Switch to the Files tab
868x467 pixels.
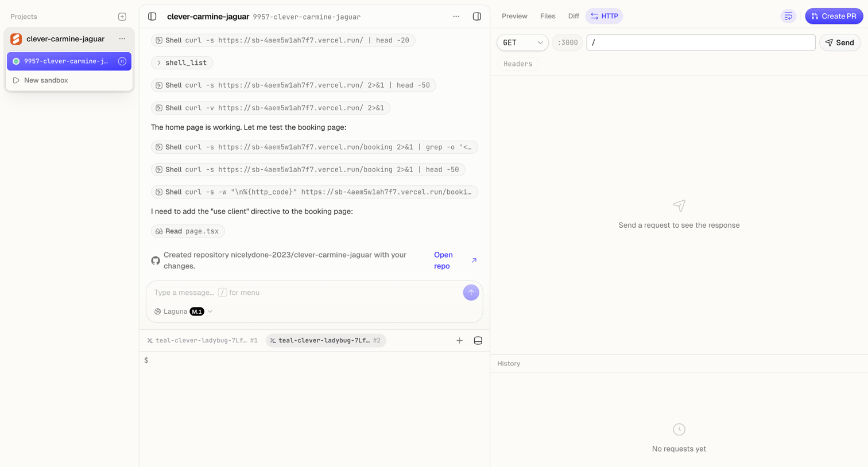click(548, 16)
